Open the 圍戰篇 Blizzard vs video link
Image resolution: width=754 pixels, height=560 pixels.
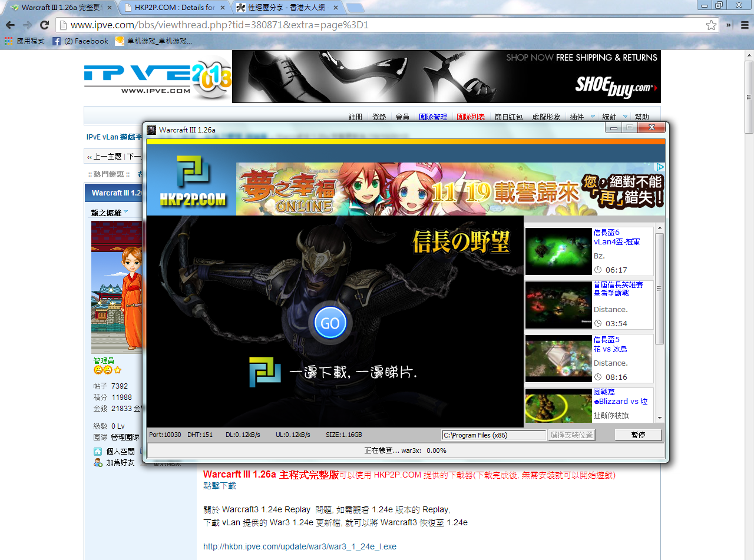click(x=620, y=396)
